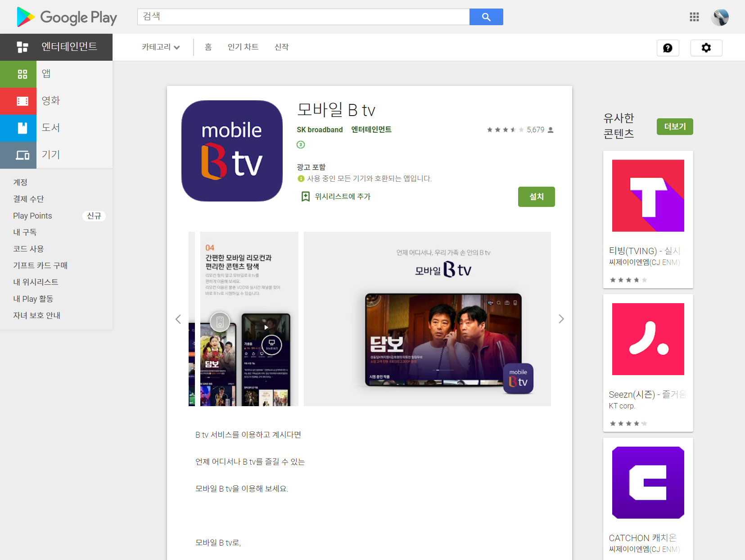Screen dimensions: 745x560
Task: Open 계정 in the sidebar
Action: point(20,182)
